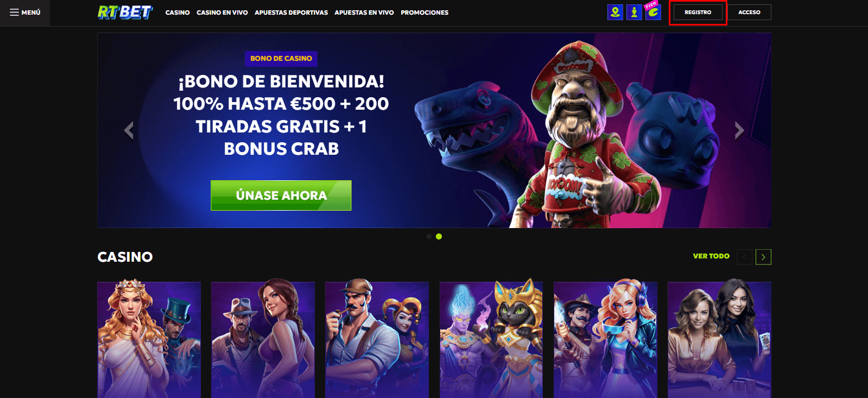
Task: Click the ACCESO login button
Action: pos(749,12)
